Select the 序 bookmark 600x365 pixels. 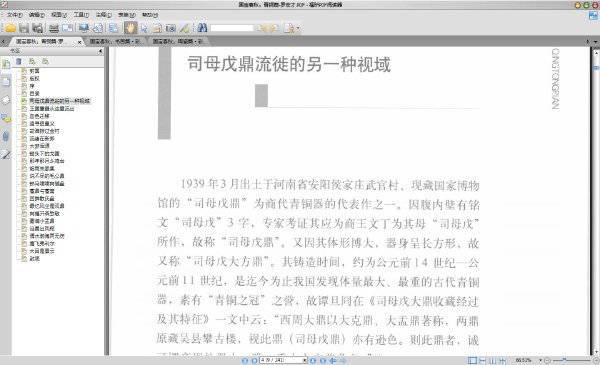(x=32, y=86)
